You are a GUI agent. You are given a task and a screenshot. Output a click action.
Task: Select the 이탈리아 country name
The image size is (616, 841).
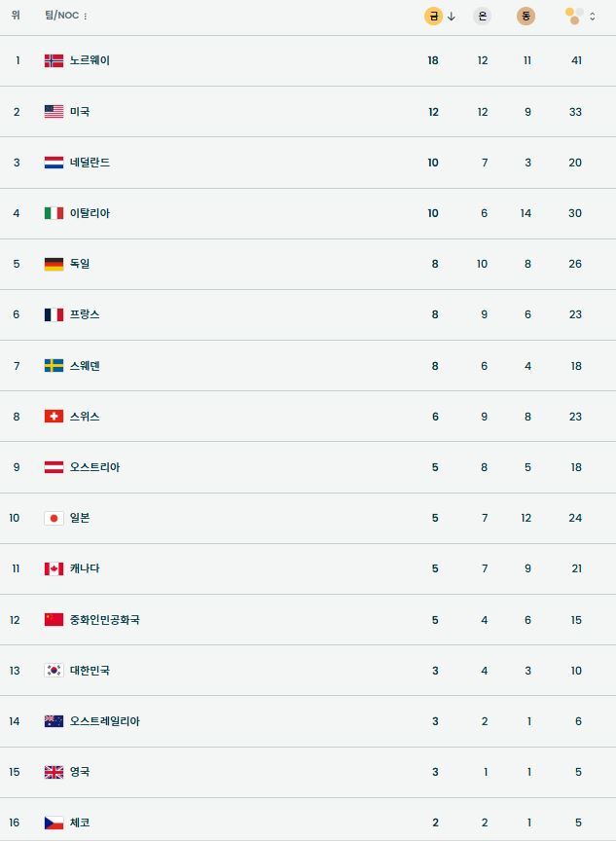tap(90, 213)
